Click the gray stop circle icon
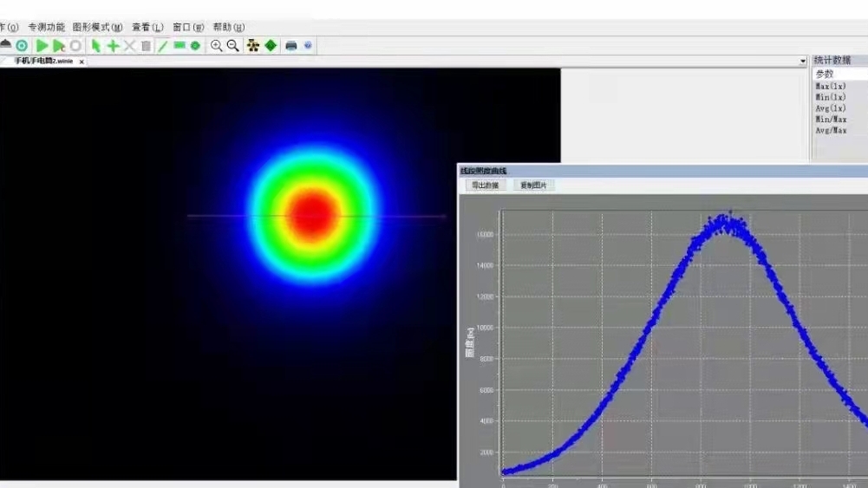868x488 pixels. point(76,46)
